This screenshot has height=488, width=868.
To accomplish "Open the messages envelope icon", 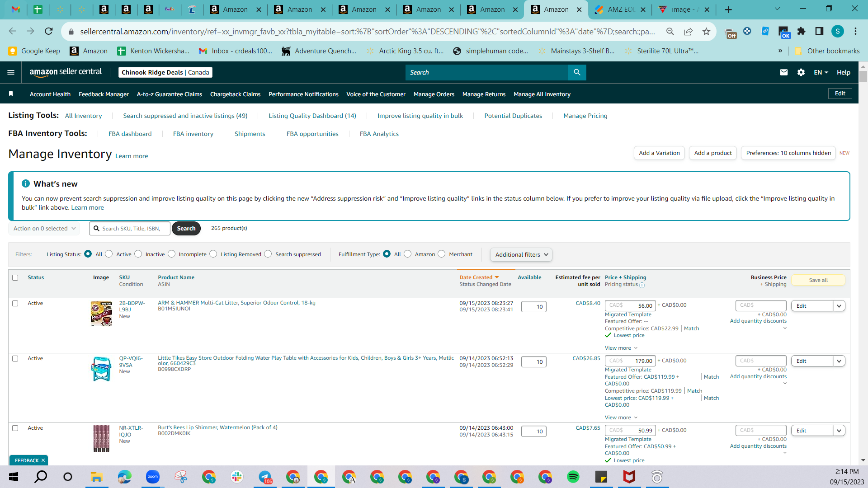I will [784, 72].
